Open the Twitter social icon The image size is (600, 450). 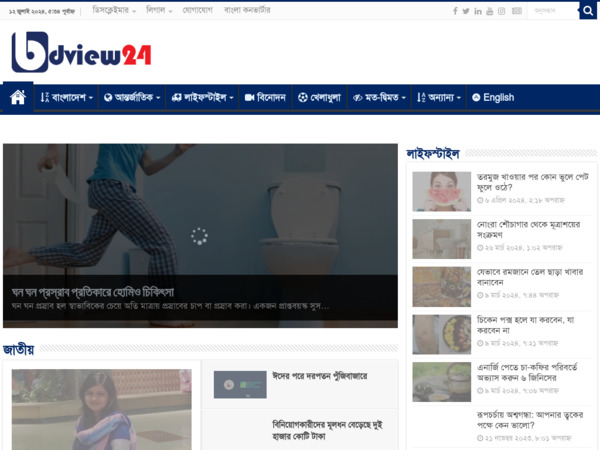coord(466,11)
